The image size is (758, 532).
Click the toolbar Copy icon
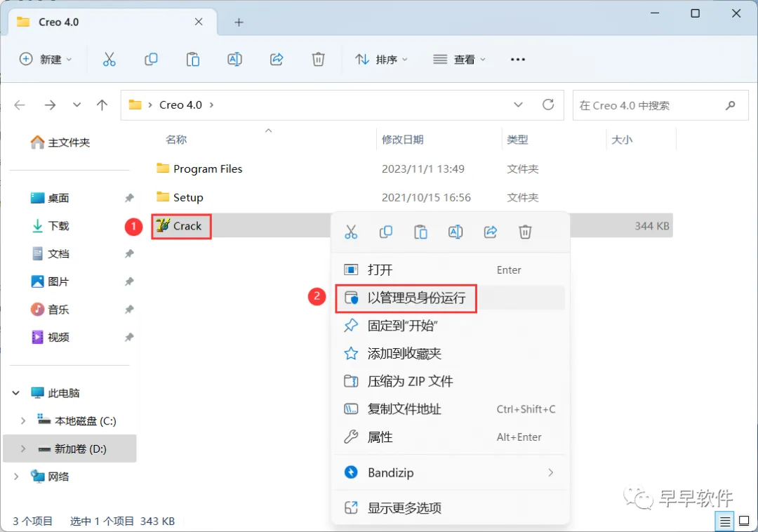pyautogui.click(x=151, y=60)
